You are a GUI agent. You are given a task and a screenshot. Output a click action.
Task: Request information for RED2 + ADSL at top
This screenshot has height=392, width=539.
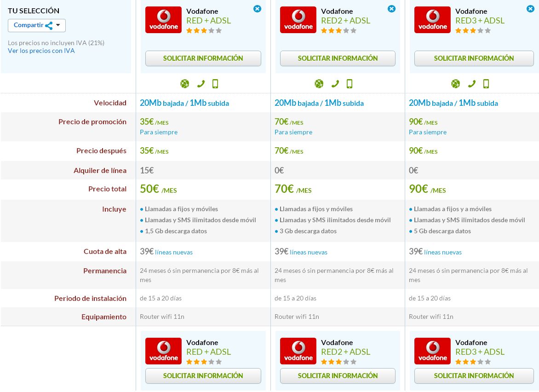coord(338,58)
